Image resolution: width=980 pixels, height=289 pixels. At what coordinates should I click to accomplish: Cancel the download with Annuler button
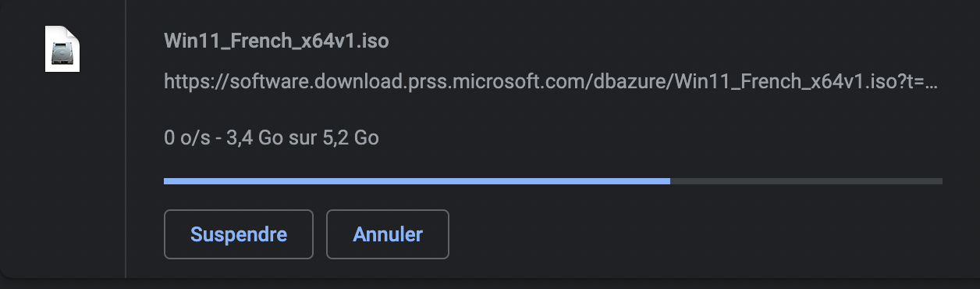point(388,234)
